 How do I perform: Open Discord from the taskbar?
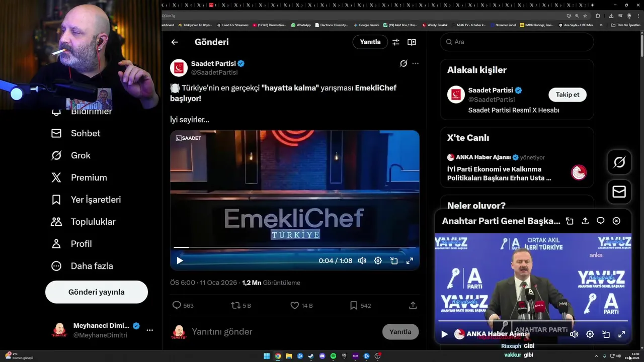pos(323,356)
